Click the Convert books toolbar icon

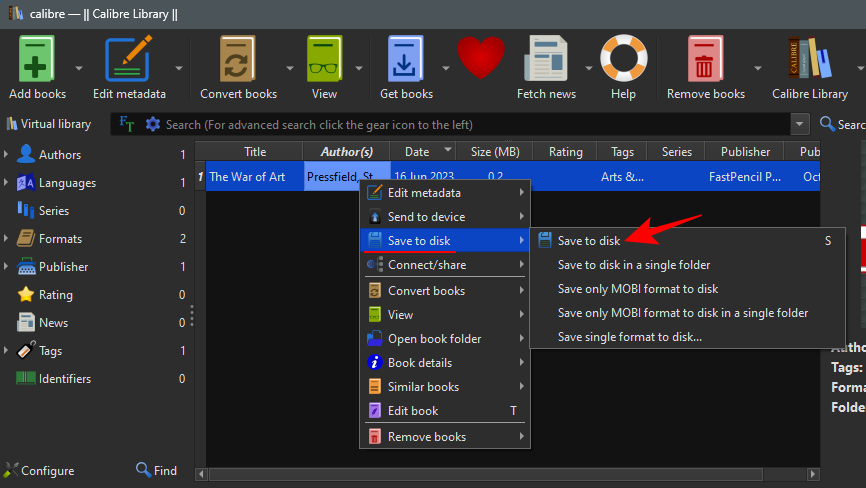click(238, 62)
